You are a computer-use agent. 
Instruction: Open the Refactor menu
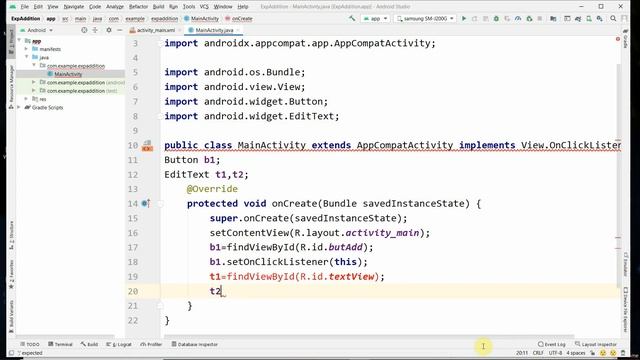138,7
